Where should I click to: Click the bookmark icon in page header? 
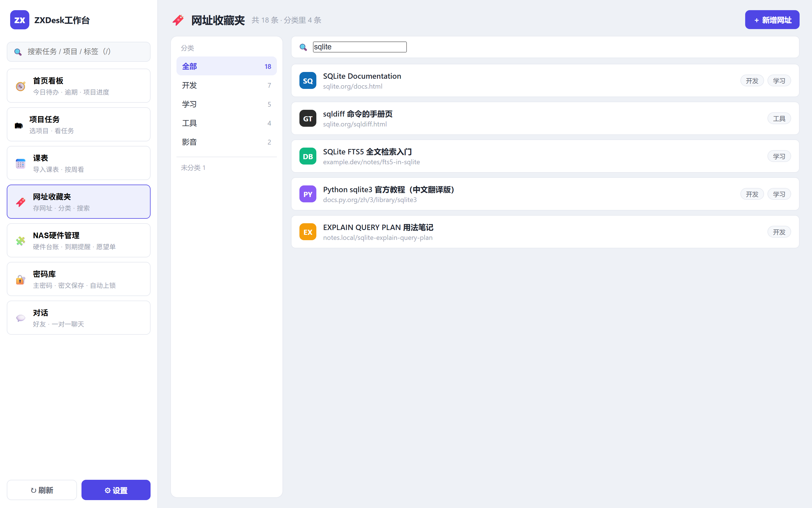coord(178,20)
